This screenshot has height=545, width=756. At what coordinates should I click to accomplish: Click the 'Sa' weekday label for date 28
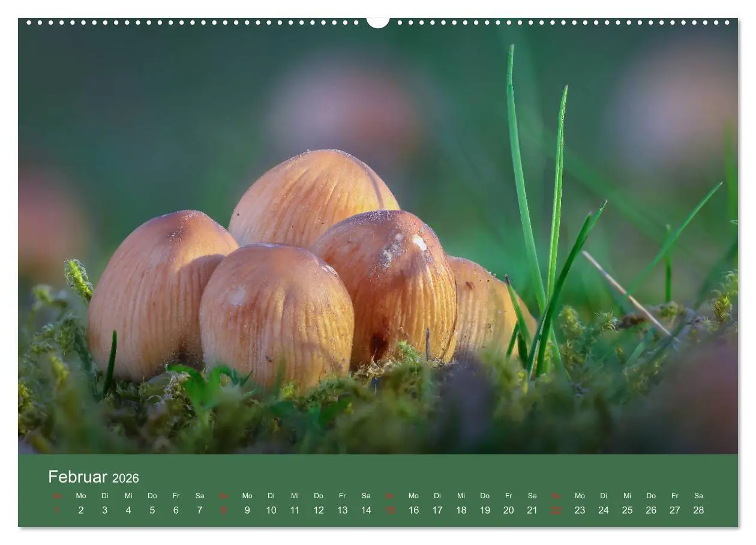tap(698, 496)
